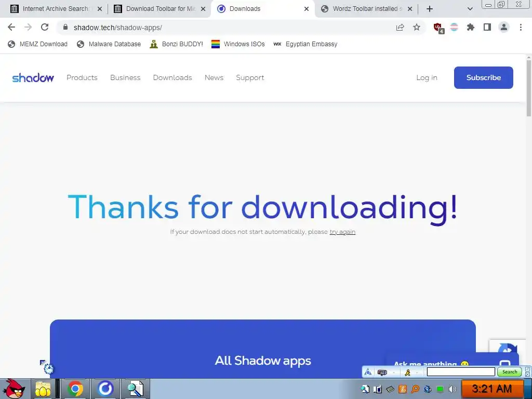
Task: Click the 3:21 AM taskbar clock
Action: (x=491, y=389)
